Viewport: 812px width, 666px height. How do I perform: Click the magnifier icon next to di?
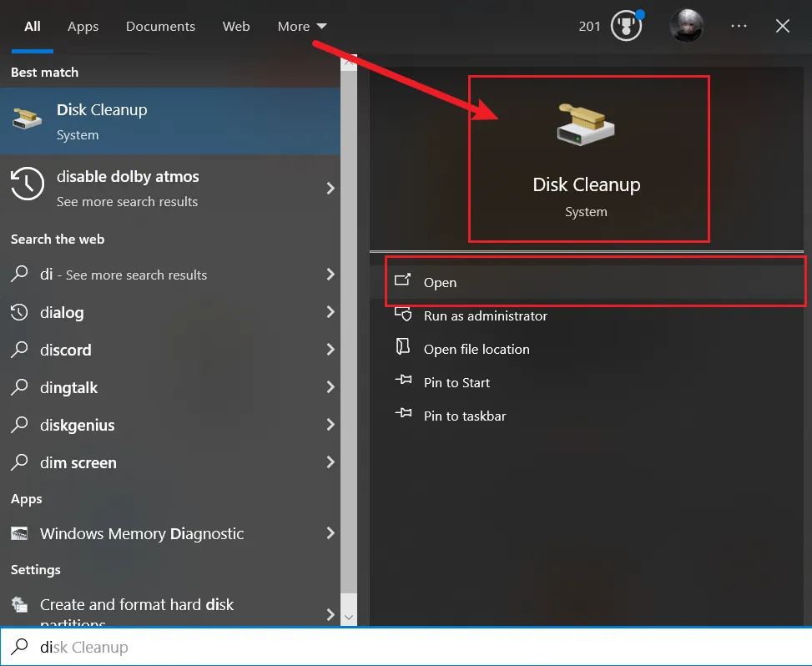click(x=20, y=274)
